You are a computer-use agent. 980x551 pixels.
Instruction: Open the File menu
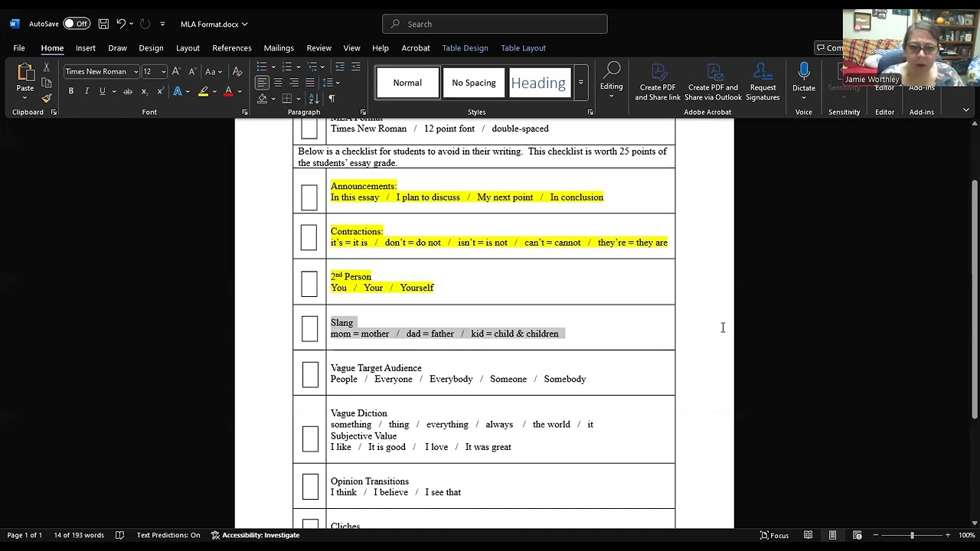tap(19, 47)
